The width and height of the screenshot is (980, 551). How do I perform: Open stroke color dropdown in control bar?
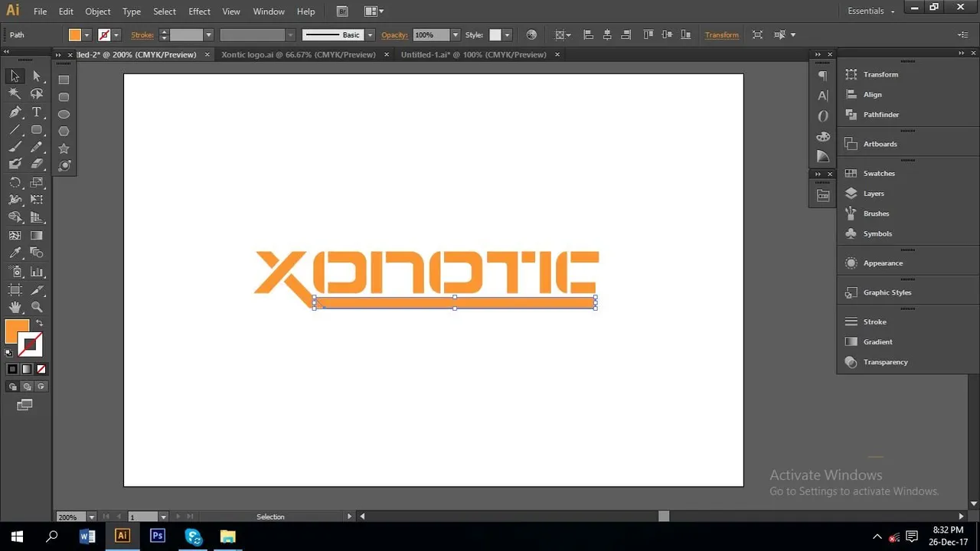[116, 34]
